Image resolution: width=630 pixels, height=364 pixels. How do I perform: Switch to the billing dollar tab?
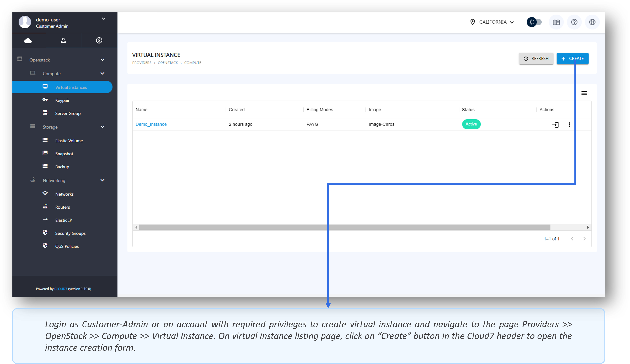click(x=99, y=40)
